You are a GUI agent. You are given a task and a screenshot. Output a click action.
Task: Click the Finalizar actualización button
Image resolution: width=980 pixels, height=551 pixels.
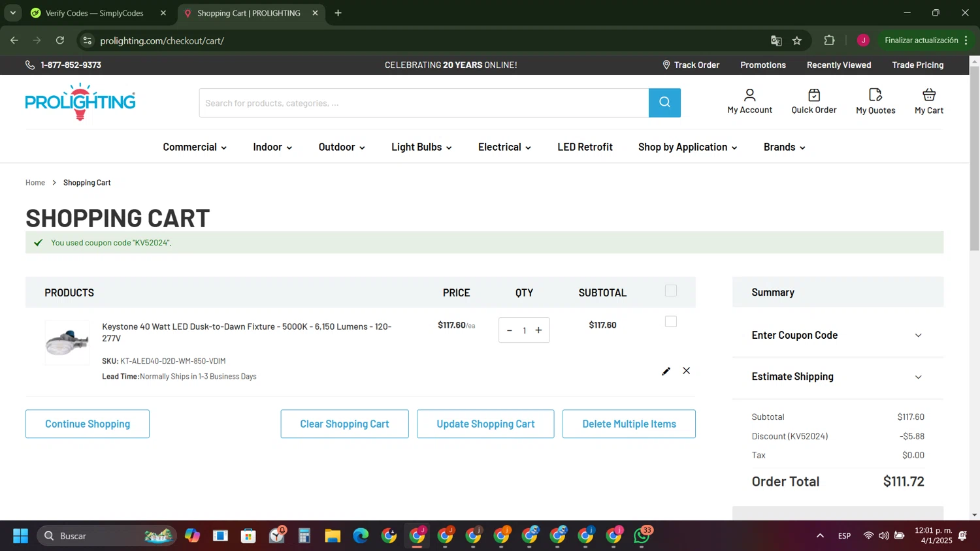pos(926,40)
